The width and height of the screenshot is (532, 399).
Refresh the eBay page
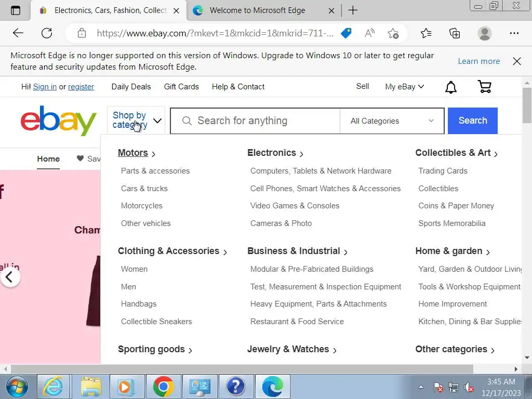(46, 33)
